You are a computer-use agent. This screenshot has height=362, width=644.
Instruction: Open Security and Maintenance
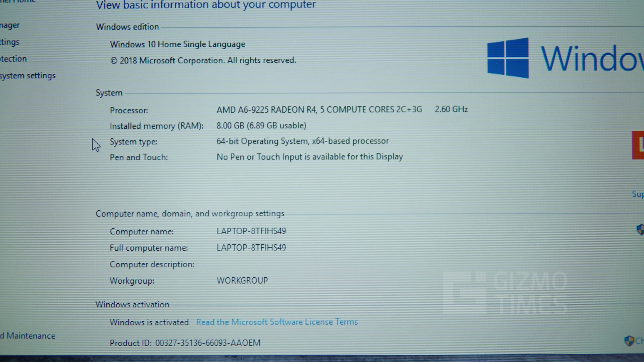pyautogui.click(x=27, y=336)
